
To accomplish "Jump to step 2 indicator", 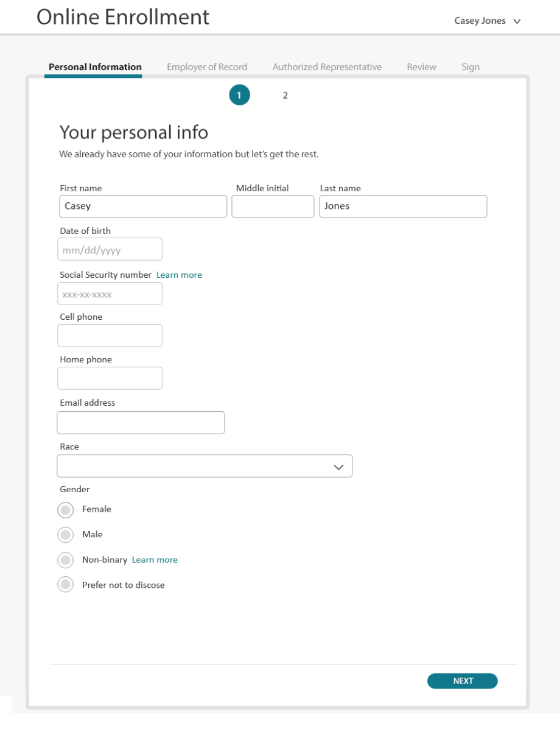I will click(285, 96).
